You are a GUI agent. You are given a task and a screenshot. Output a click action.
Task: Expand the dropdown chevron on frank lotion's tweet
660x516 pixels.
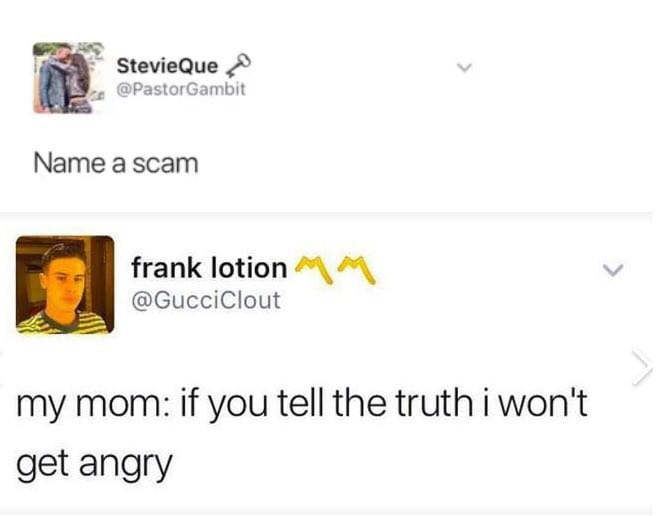(612, 270)
